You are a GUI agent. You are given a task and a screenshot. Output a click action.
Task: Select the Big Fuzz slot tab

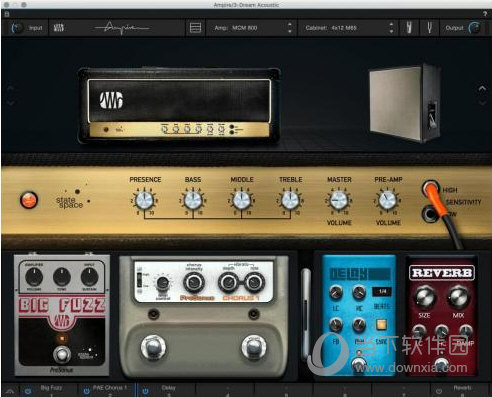pos(49,390)
